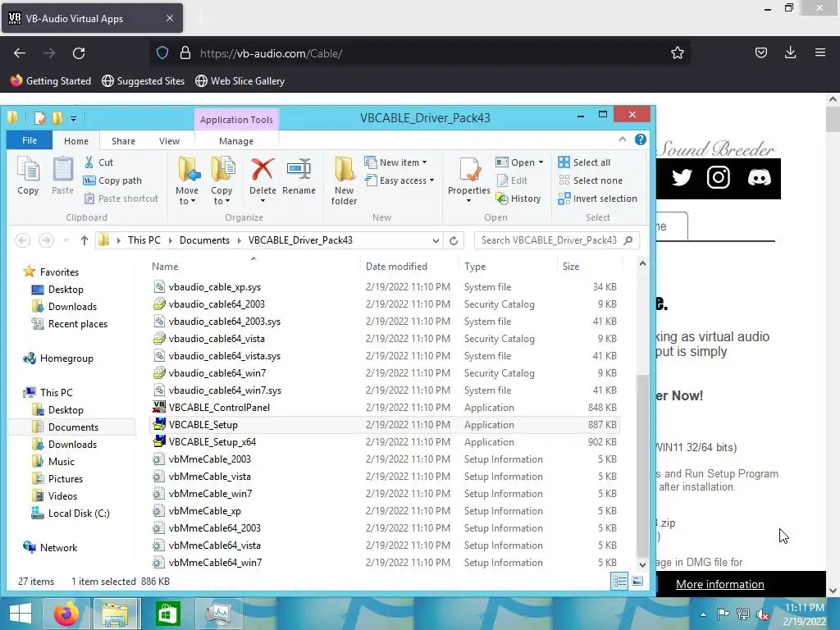
Task: Click Save to Pocket icon
Action: point(760,52)
